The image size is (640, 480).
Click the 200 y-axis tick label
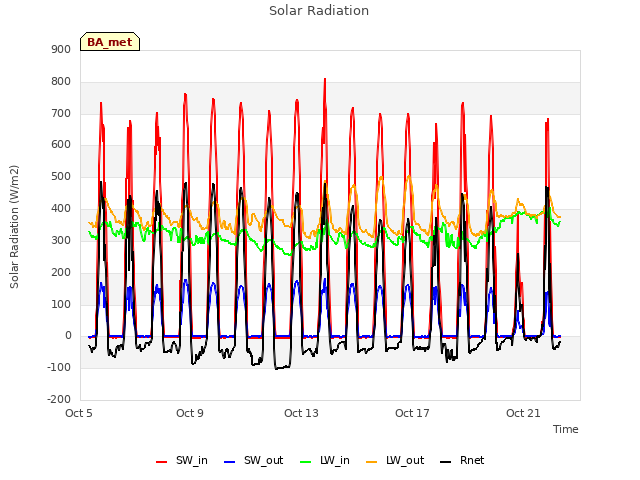61,272
